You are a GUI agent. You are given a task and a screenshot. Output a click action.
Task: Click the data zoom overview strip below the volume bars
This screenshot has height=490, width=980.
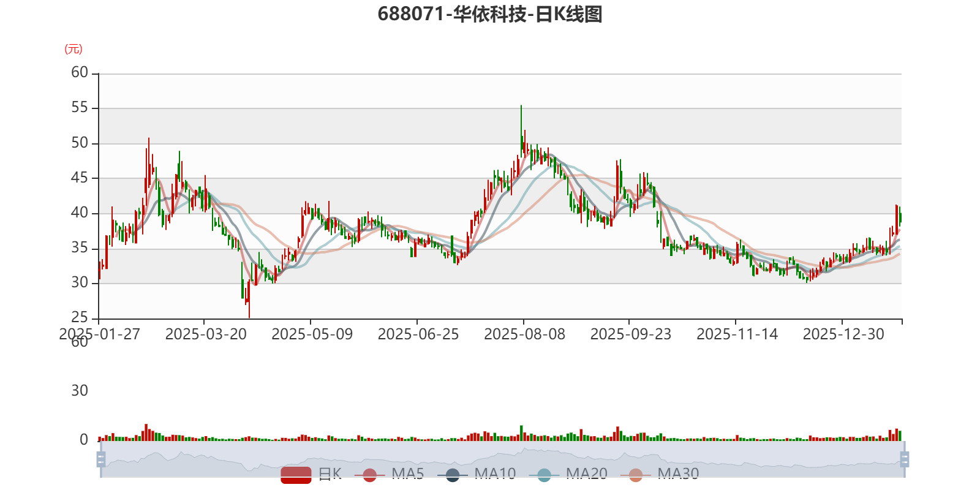click(x=502, y=459)
